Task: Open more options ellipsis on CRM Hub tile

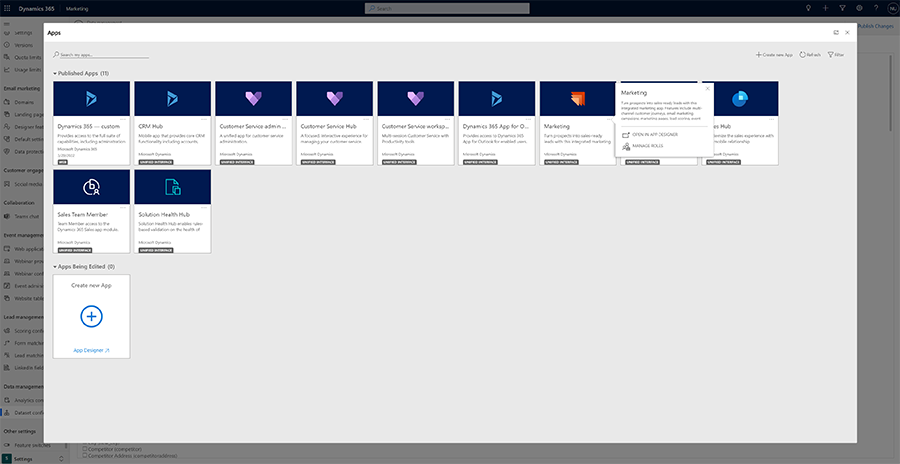Action: coord(204,119)
